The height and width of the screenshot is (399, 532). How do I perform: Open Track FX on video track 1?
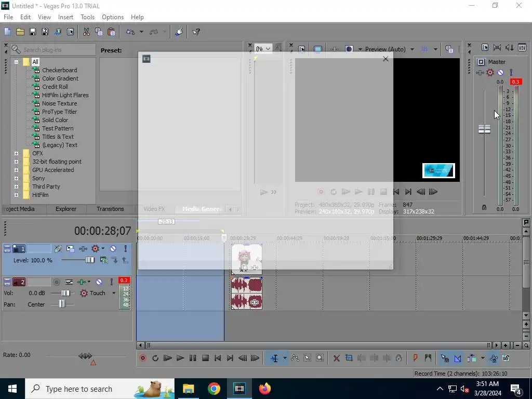(x=83, y=249)
